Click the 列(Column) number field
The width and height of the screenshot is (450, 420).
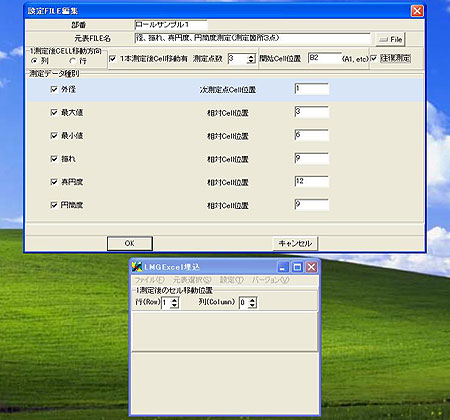(244, 303)
